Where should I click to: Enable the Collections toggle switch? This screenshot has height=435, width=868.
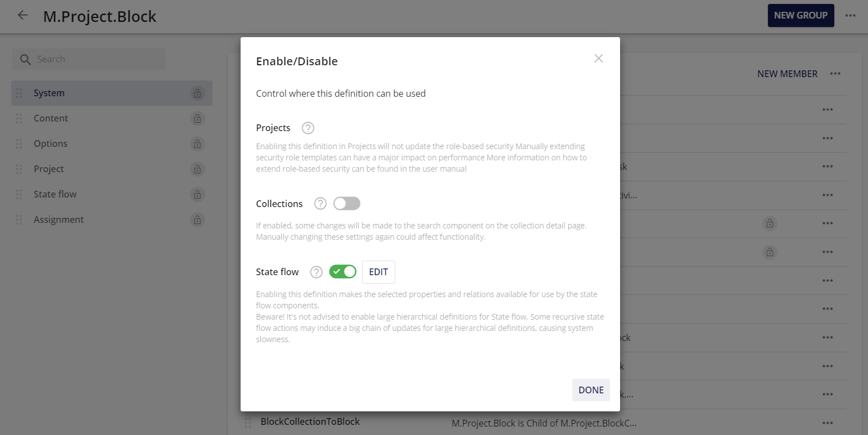coord(347,203)
